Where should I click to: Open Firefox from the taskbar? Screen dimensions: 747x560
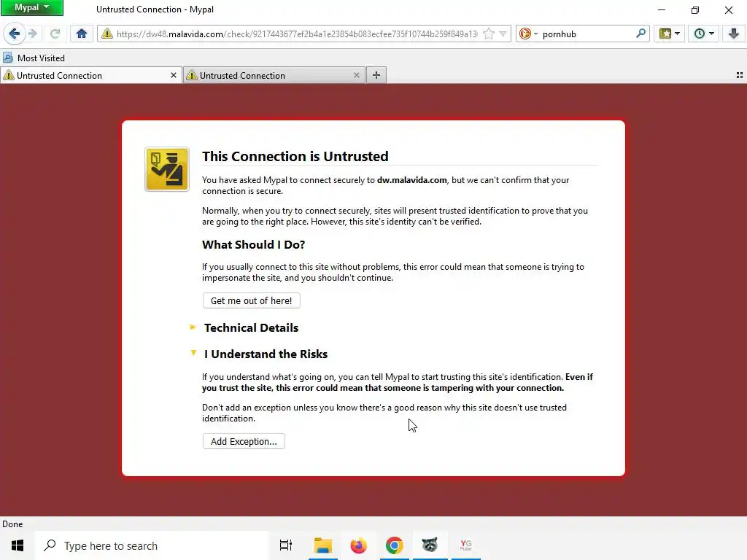(359, 545)
